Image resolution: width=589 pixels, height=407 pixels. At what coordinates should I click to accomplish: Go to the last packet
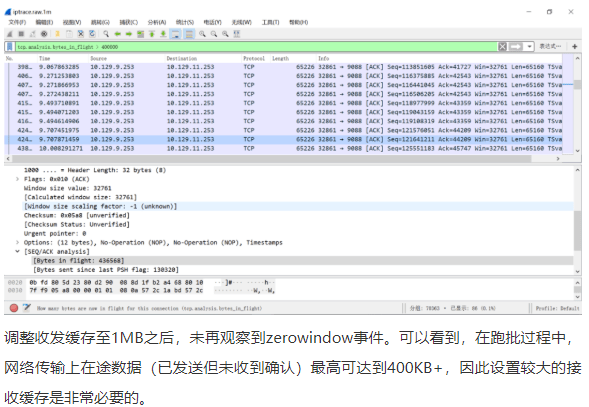[163, 34]
